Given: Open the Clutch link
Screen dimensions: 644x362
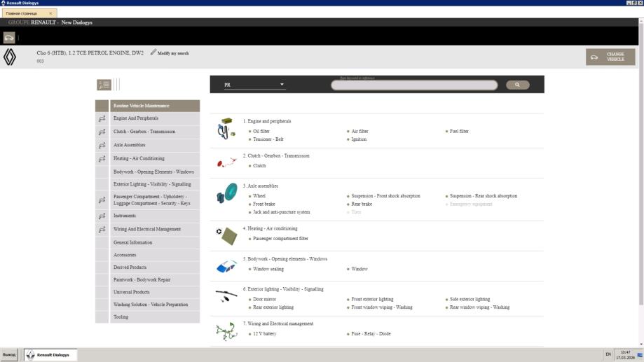Looking at the screenshot, I should pyautogui.click(x=259, y=166).
